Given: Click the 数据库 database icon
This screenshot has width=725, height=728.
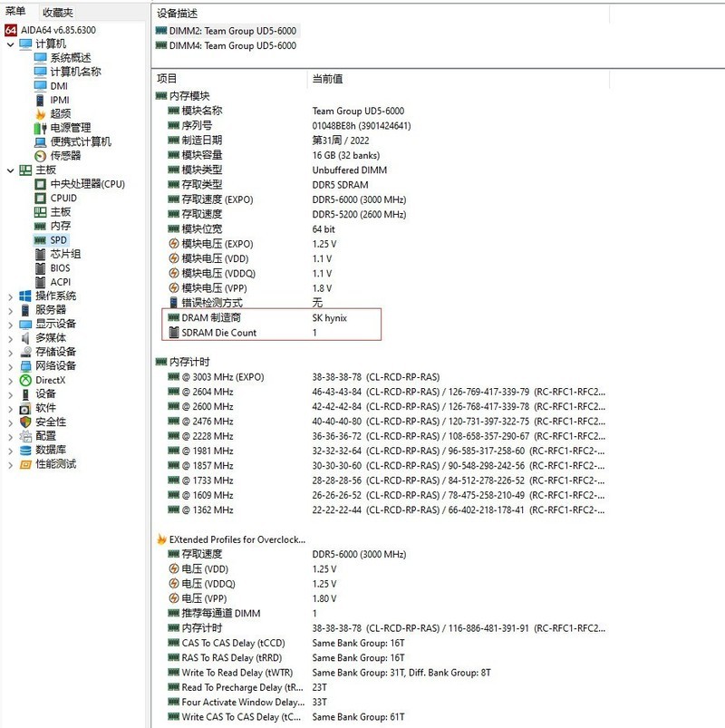Looking at the screenshot, I should point(25,451).
